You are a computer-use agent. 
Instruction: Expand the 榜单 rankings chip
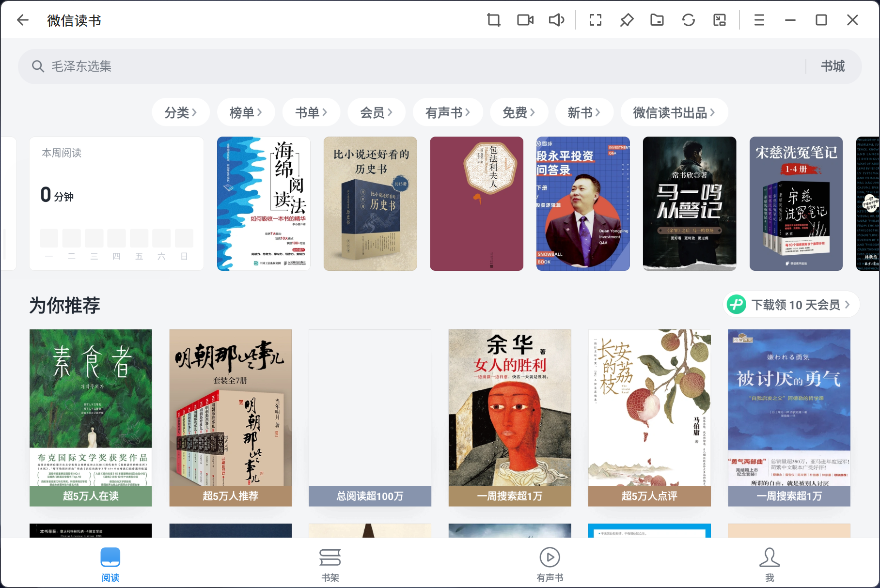pyautogui.click(x=246, y=112)
